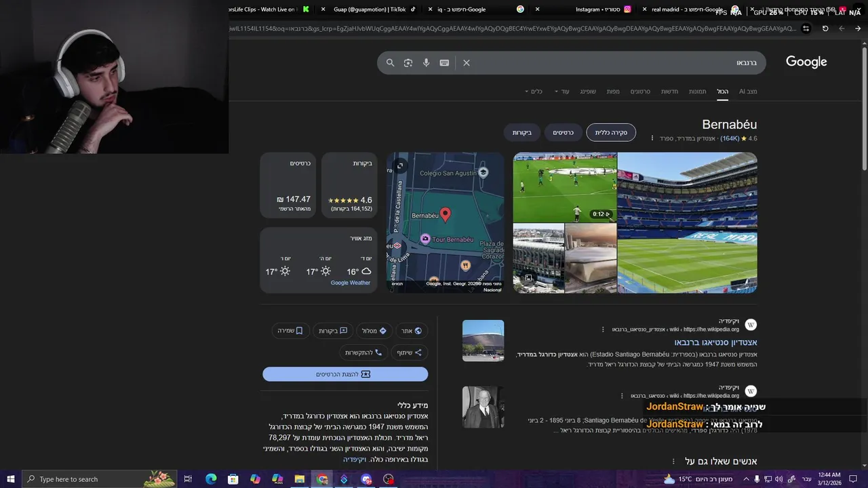Click the להתקשרות call button

point(363,352)
